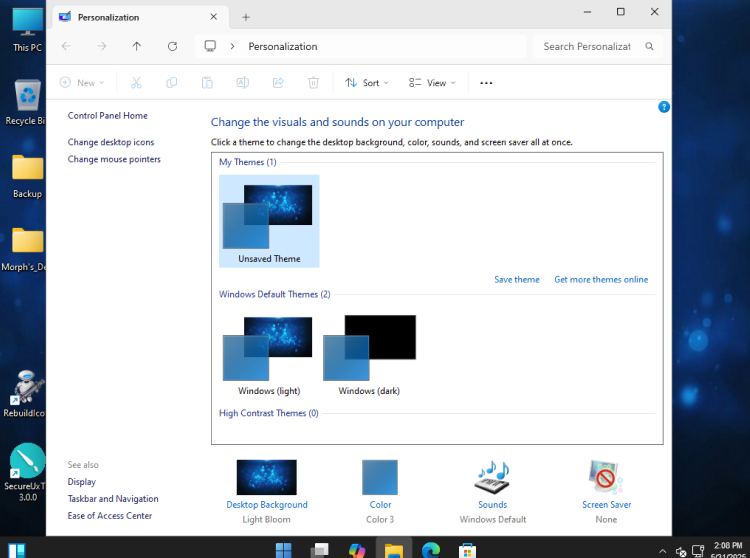
Task: Open the See more ellipsis menu
Action: 486,83
